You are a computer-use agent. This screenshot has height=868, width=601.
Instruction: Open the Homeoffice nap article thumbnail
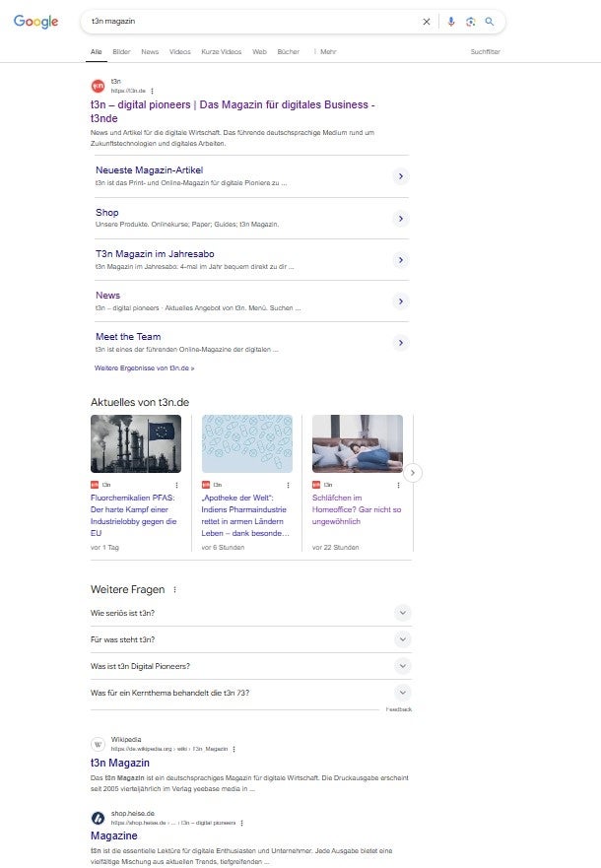tap(357, 443)
